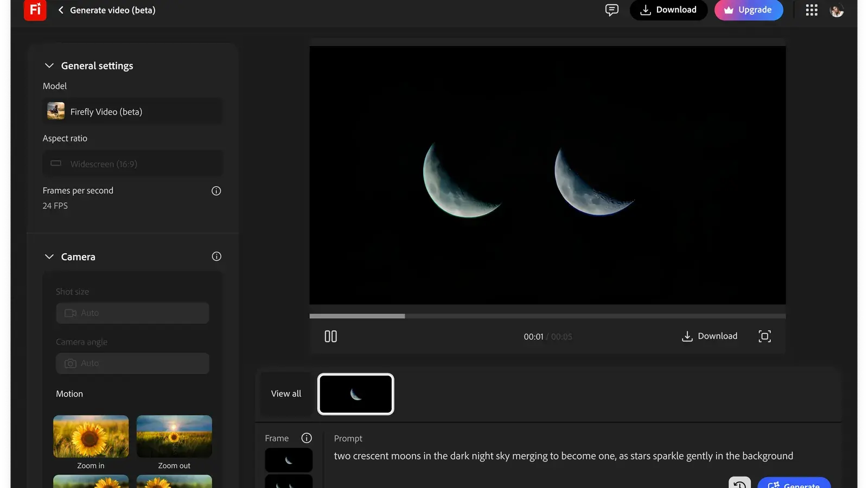Select the Zoom in motion thumbnail
This screenshot has height=488, width=868.
click(91, 436)
